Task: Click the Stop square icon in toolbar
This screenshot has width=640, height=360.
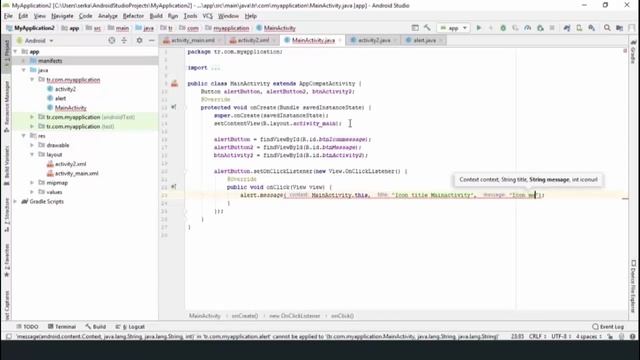Action: [x=552, y=28]
